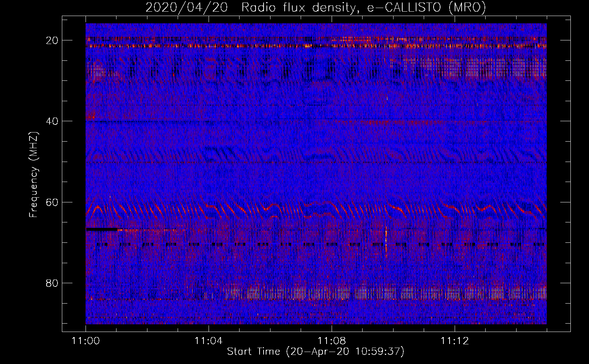Click the 11:12 time tick label

click(x=454, y=341)
